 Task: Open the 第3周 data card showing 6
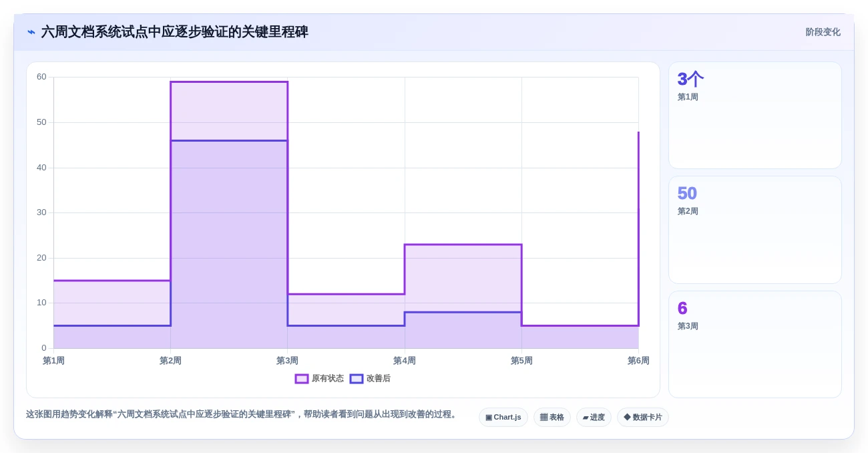[755, 345]
